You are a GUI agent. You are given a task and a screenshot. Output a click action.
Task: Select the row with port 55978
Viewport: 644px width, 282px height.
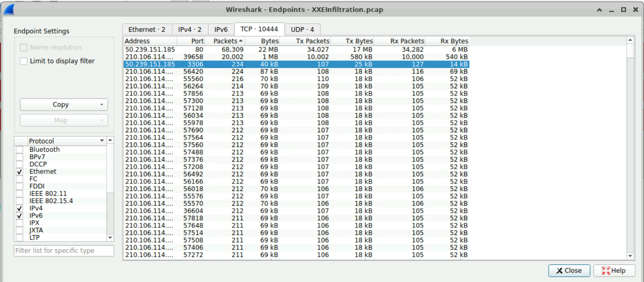[296, 123]
